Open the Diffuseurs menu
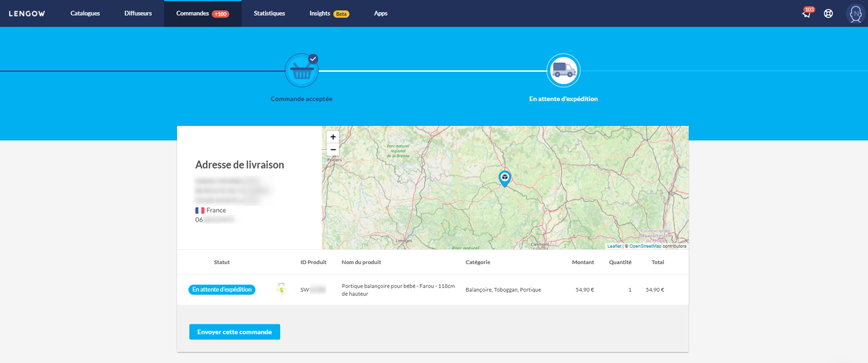The image size is (868, 363). (138, 14)
